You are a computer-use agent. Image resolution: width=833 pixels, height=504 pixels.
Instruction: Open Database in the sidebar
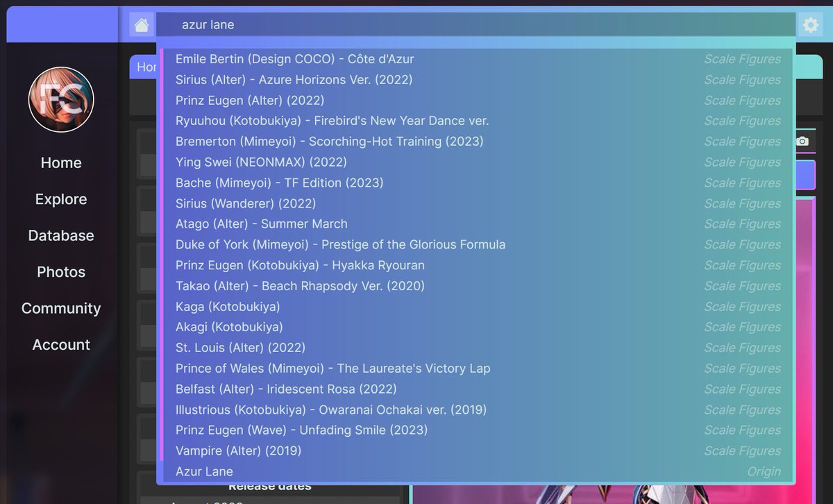(x=61, y=235)
